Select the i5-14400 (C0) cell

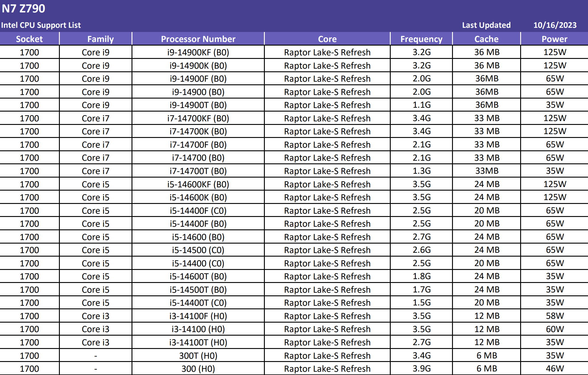tap(198, 263)
